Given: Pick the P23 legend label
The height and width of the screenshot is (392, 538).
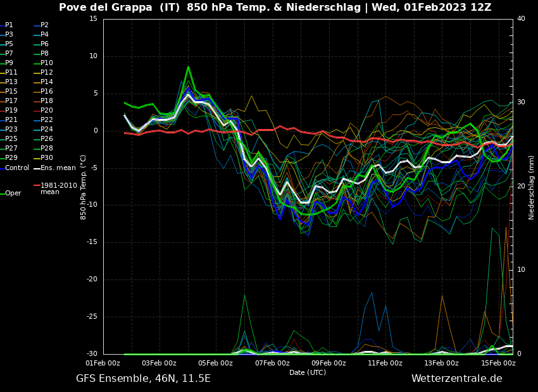Looking at the screenshot, I should pyautogui.click(x=11, y=129).
